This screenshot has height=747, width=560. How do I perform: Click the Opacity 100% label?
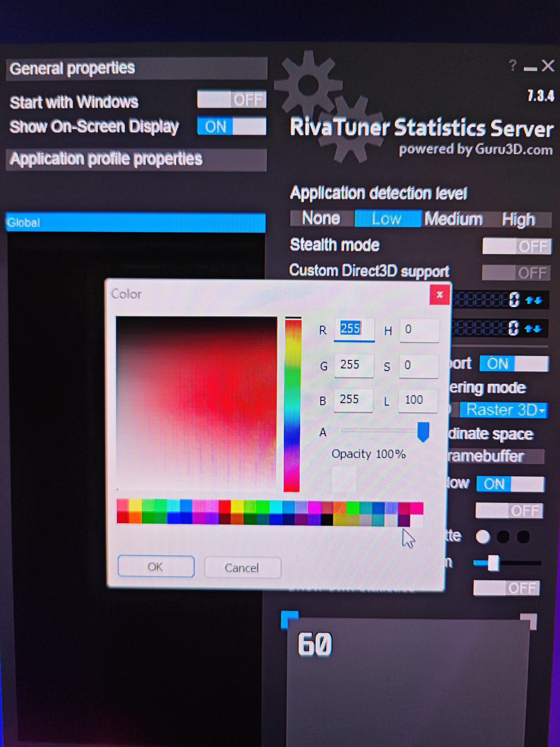[x=369, y=454]
